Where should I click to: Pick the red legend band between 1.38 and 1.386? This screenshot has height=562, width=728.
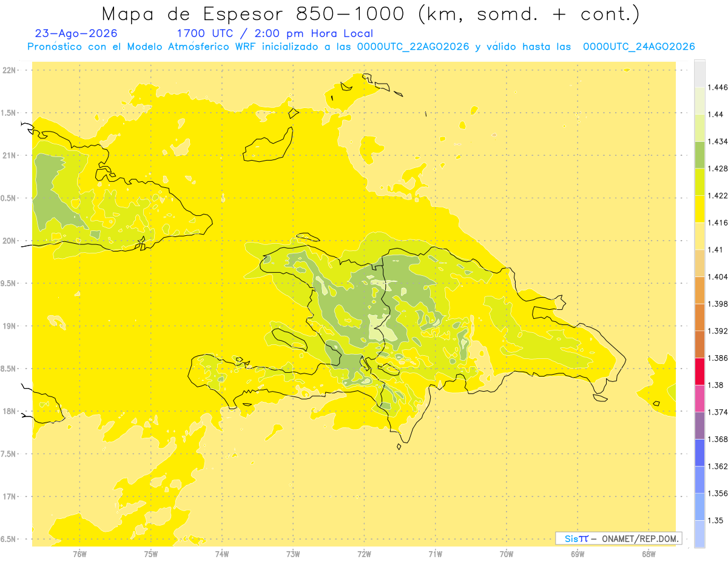tap(699, 371)
